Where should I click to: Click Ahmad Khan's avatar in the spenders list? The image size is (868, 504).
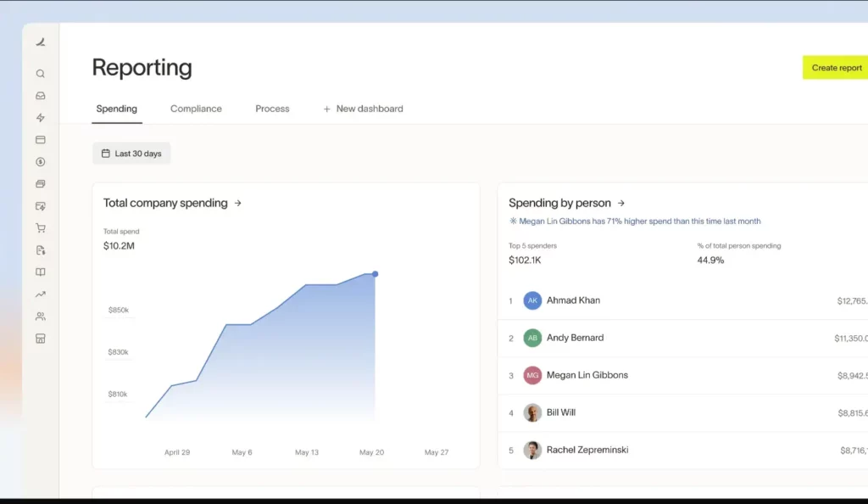coord(532,300)
